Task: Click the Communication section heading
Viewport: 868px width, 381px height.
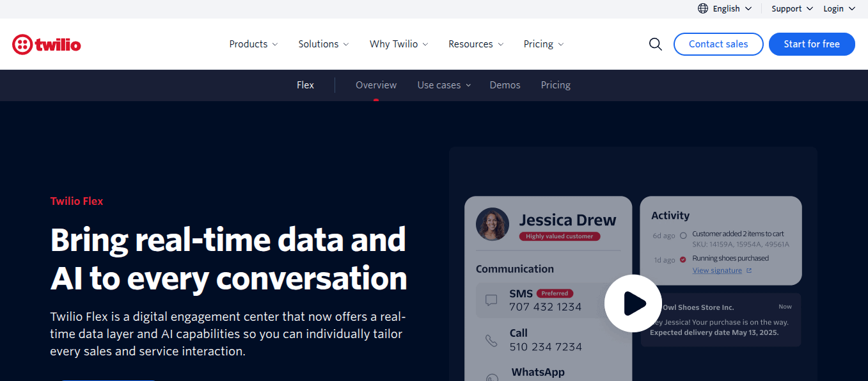Action: coord(515,269)
